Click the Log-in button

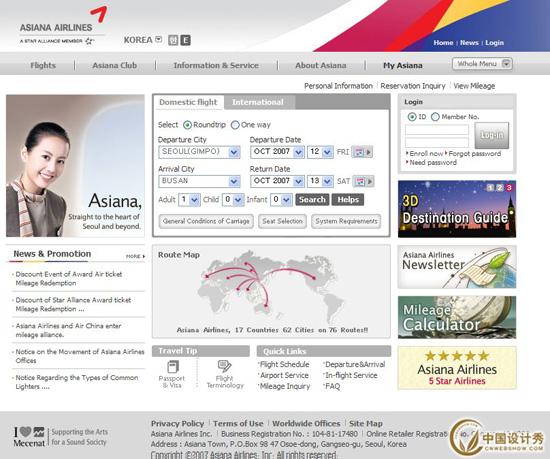click(x=492, y=135)
